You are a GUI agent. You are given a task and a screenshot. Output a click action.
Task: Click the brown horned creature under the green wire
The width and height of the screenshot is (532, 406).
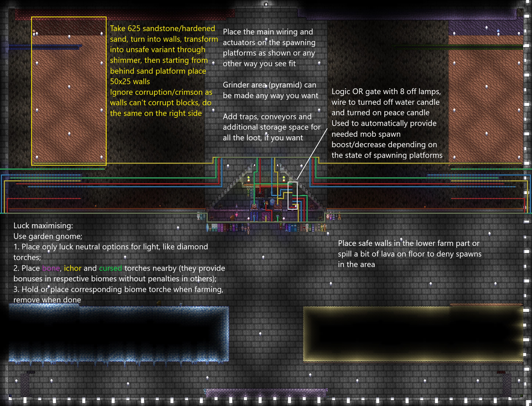[254, 206]
